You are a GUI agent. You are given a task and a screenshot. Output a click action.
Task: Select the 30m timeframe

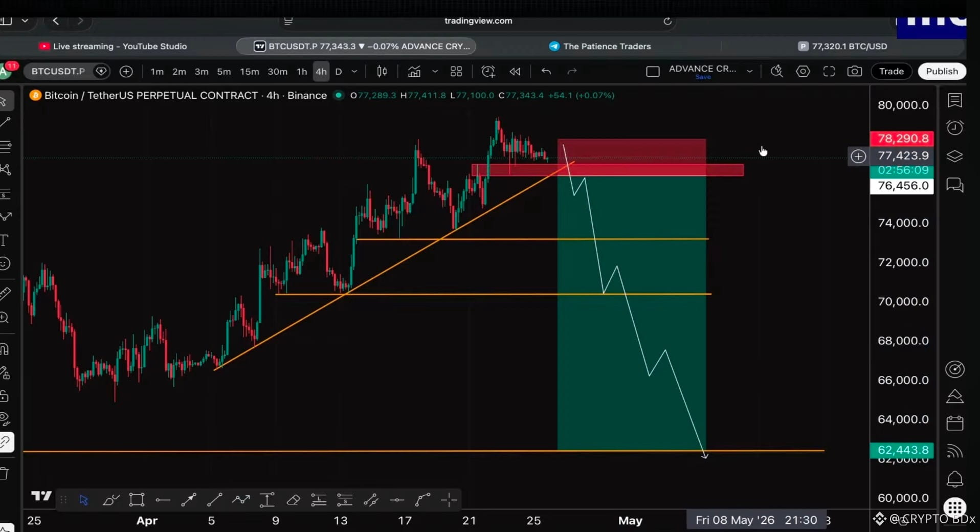point(277,72)
